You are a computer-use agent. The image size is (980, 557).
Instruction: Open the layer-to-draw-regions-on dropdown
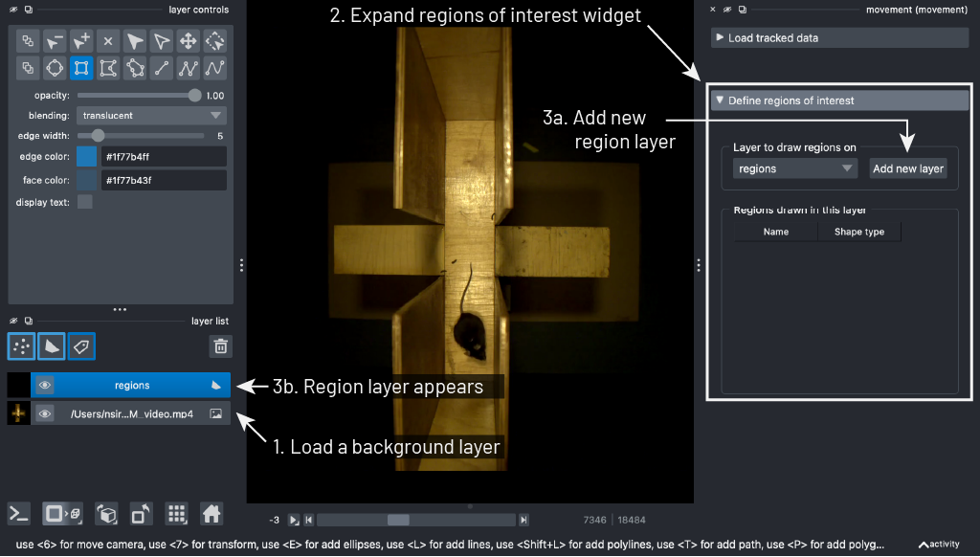pos(794,167)
